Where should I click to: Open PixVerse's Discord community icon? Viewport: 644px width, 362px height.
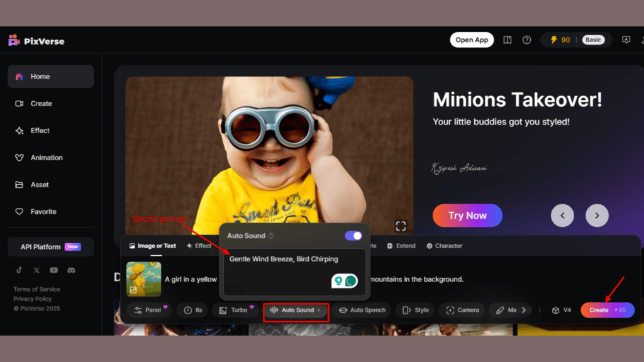point(71,270)
